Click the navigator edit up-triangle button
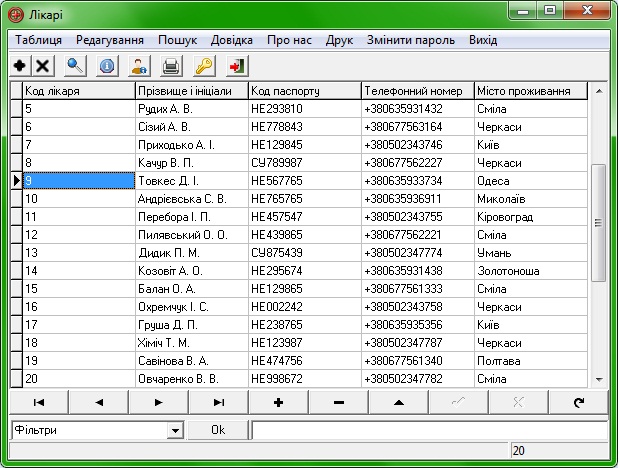620x468 pixels. pyautogui.click(x=399, y=402)
